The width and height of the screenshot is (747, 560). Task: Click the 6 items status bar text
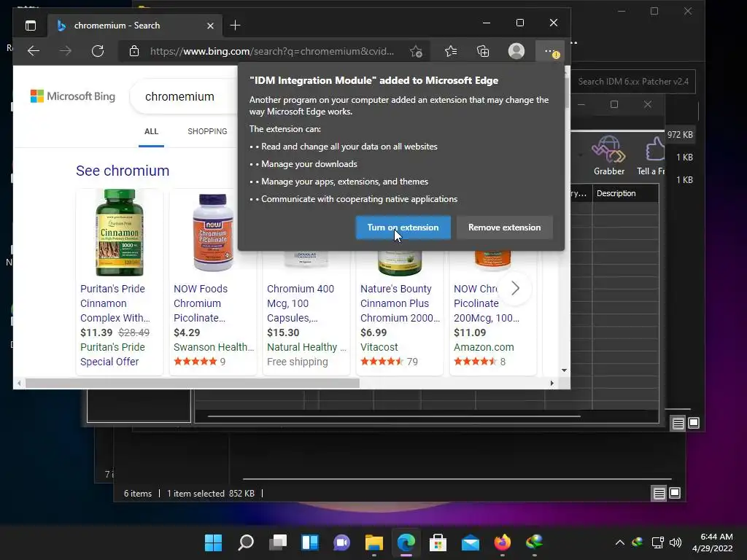[x=138, y=494]
